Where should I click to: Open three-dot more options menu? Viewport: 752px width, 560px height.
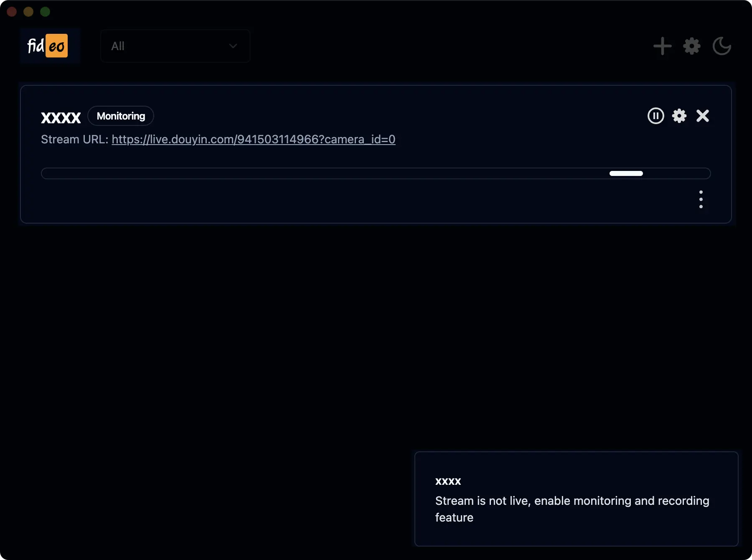tap(701, 199)
